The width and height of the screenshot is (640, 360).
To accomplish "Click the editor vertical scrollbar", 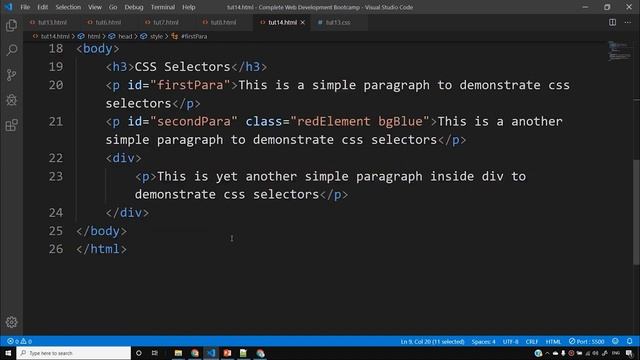I will (637, 211).
